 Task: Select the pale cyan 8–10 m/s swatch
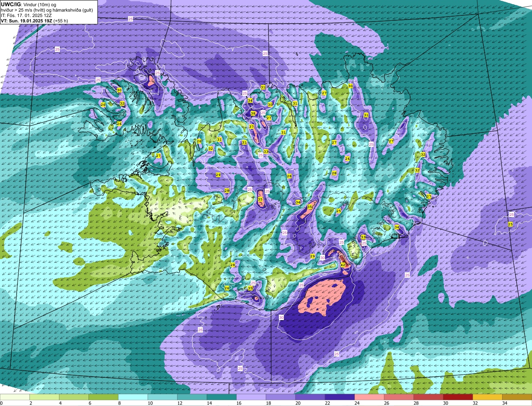(x=133, y=397)
